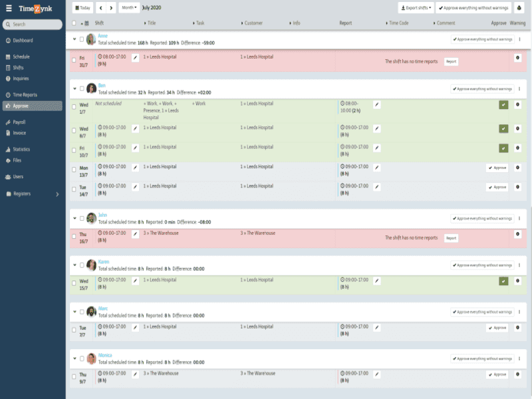Tick the select-all checkbox in the table header
532x399 pixels.
point(74,23)
